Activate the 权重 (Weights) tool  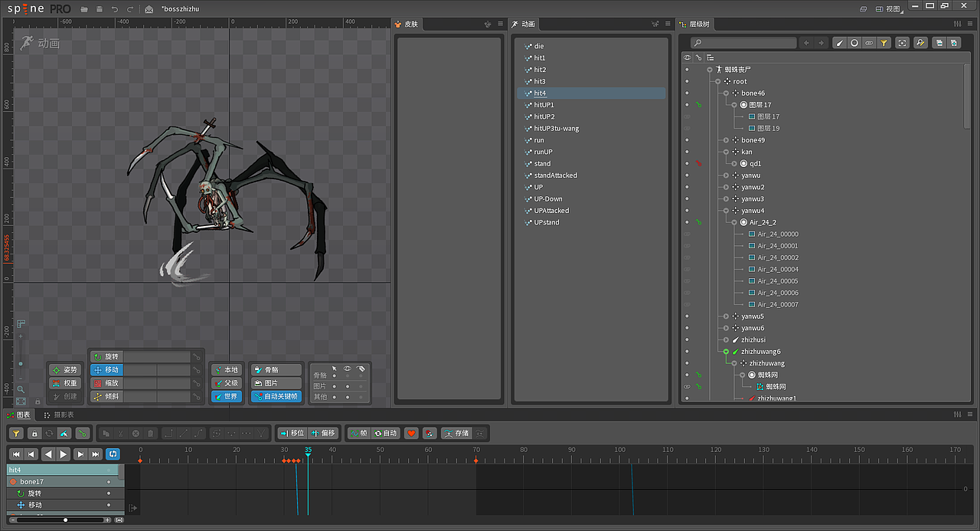click(x=64, y=383)
